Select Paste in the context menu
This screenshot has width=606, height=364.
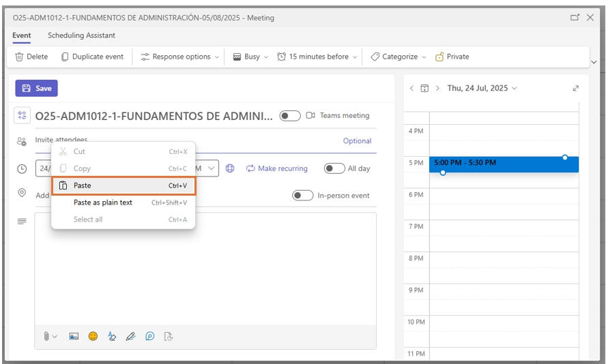[x=124, y=185]
